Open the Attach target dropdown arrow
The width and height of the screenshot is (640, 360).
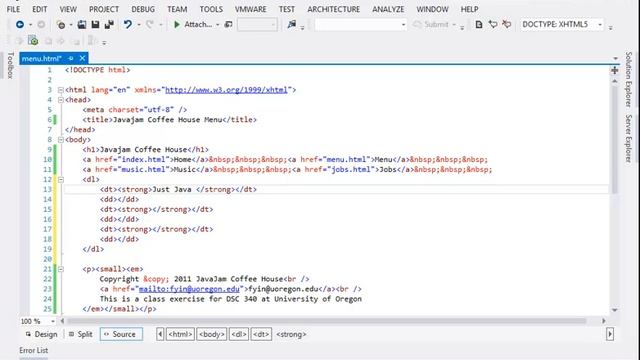[x=218, y=25]
